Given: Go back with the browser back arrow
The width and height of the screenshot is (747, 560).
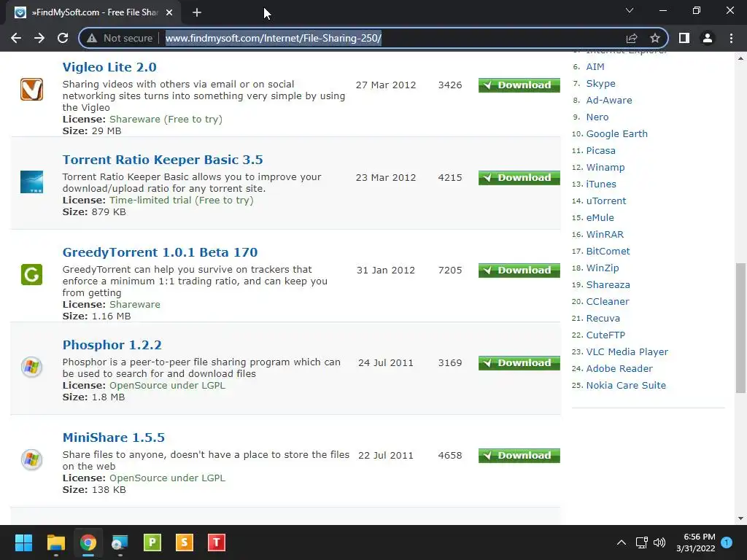Looking at the screenshot, I should pos(16,38).
